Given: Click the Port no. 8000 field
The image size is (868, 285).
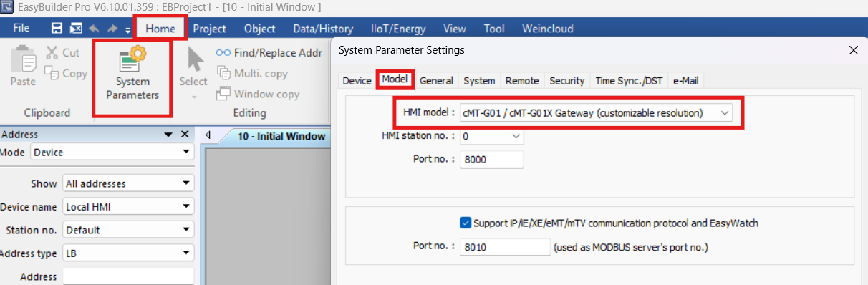Looking at the screenshot, I should pyautogui.click(x=491, y=159).
